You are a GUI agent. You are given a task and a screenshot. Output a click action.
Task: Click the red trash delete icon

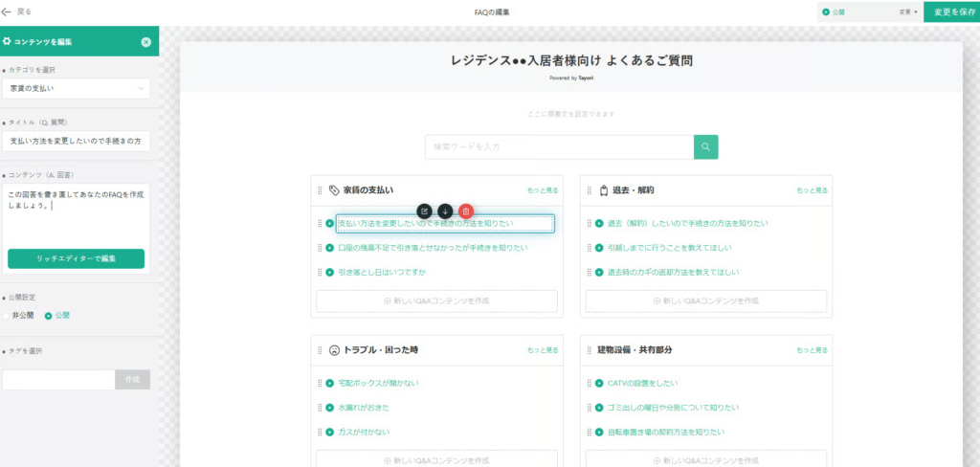pos(465,211)
